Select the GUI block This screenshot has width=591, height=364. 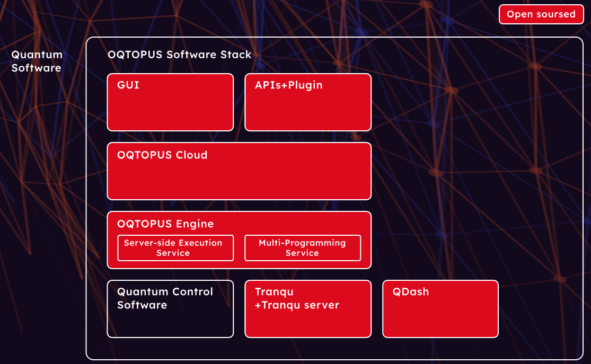point(170,102)
